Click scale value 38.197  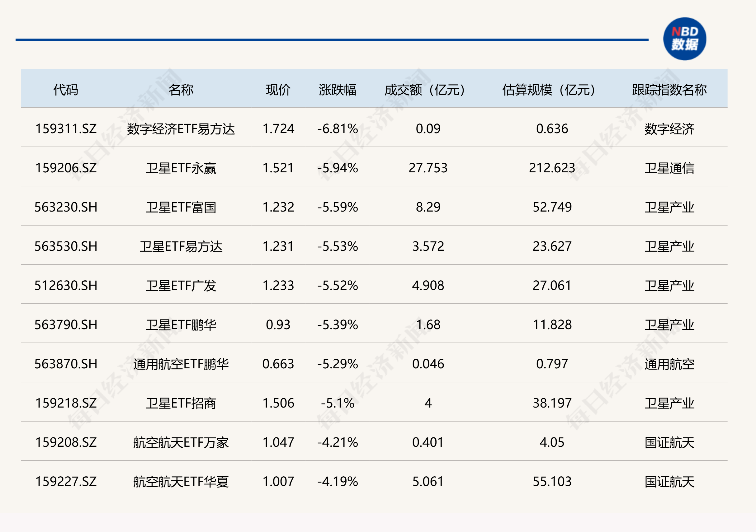(552, 403)
